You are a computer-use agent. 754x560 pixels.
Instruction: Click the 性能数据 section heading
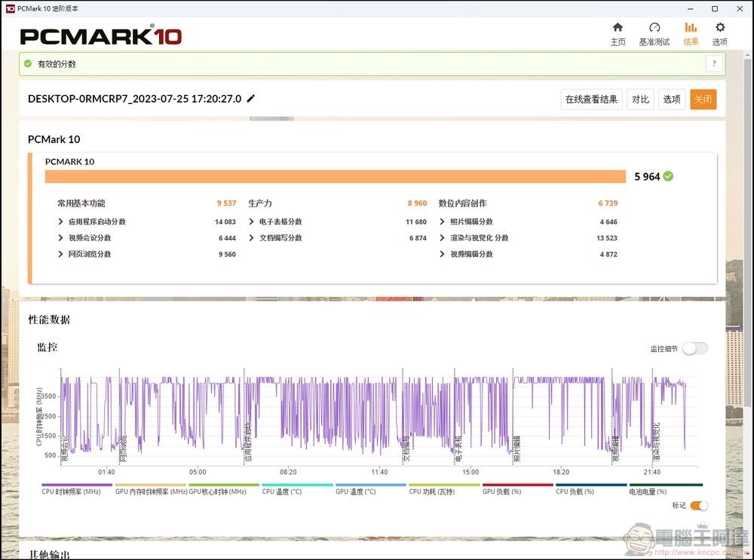pyautogui.click(x=49, y=320)
